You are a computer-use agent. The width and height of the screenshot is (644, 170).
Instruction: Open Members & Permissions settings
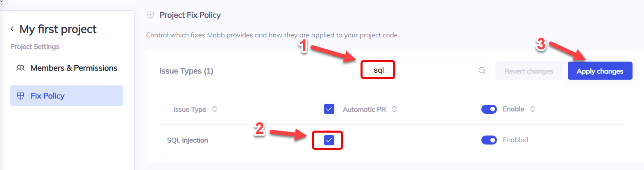tap(74, 68)
